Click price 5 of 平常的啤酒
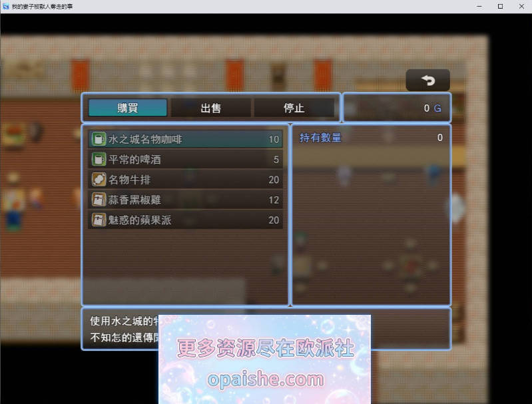532x404 pixels. [x=276, y=160]
